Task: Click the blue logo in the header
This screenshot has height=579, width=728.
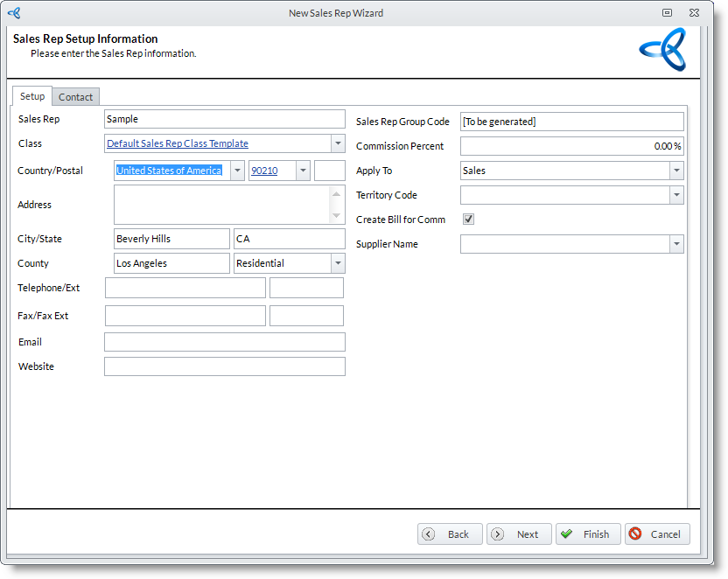Action: click(x=662, y=50)
